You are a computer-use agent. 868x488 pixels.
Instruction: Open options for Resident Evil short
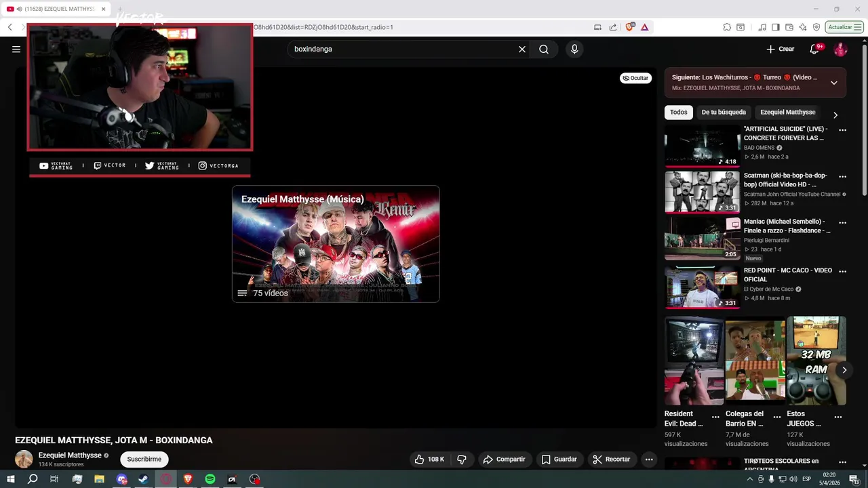click(715, 417)
